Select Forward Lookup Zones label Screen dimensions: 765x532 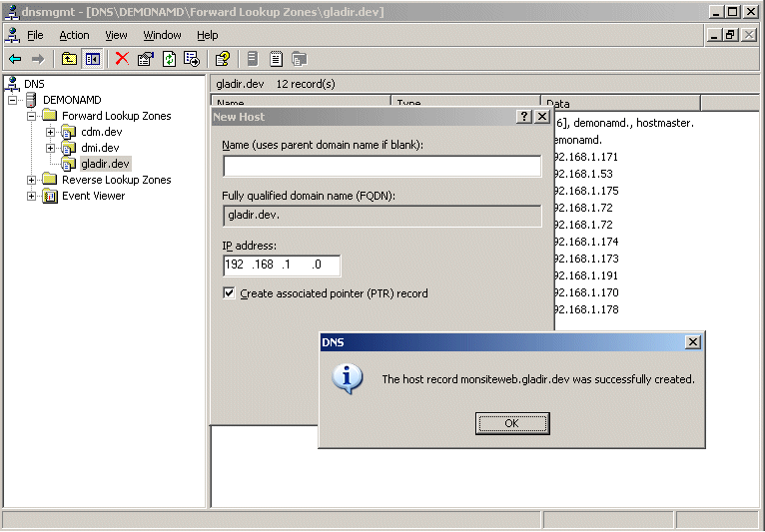pos(117,116)
